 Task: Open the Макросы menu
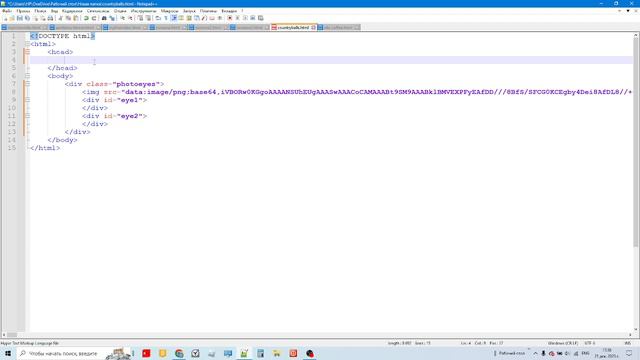[169, 11]
